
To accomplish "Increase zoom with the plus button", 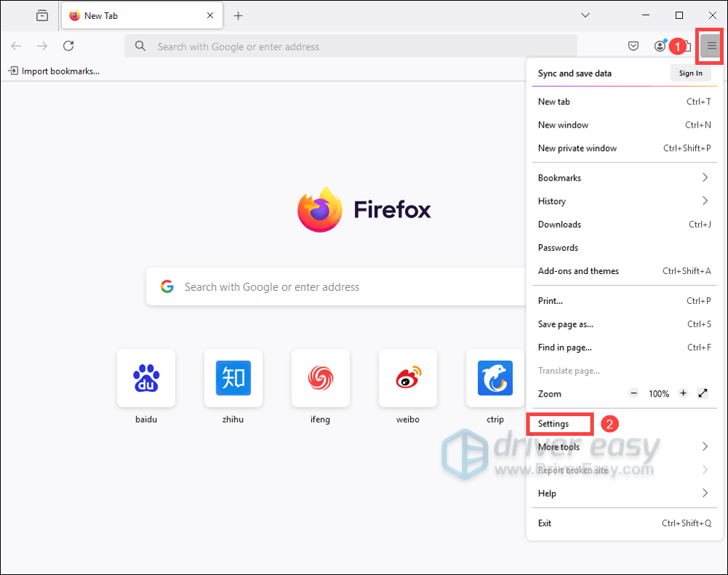I will click(x=683, y=394).
